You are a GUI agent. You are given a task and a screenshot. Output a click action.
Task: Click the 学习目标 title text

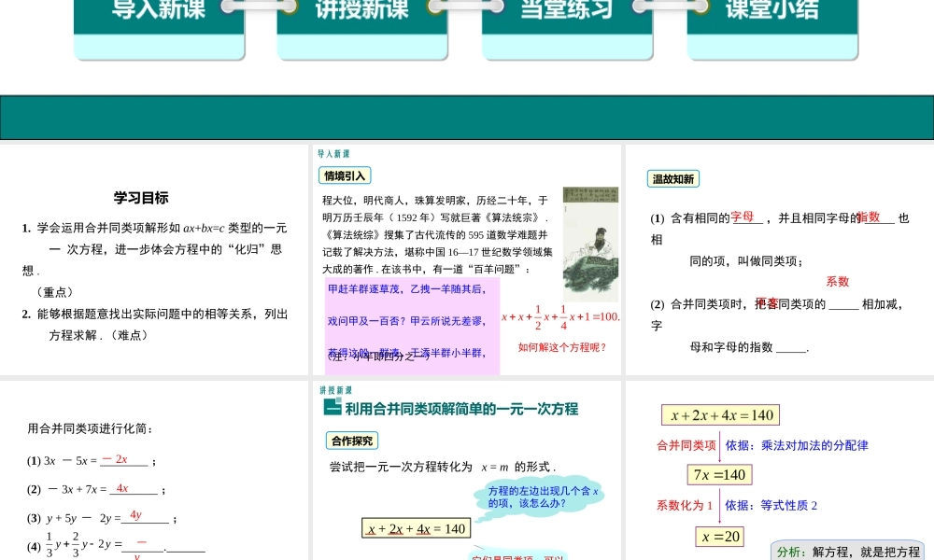(141, 198)
